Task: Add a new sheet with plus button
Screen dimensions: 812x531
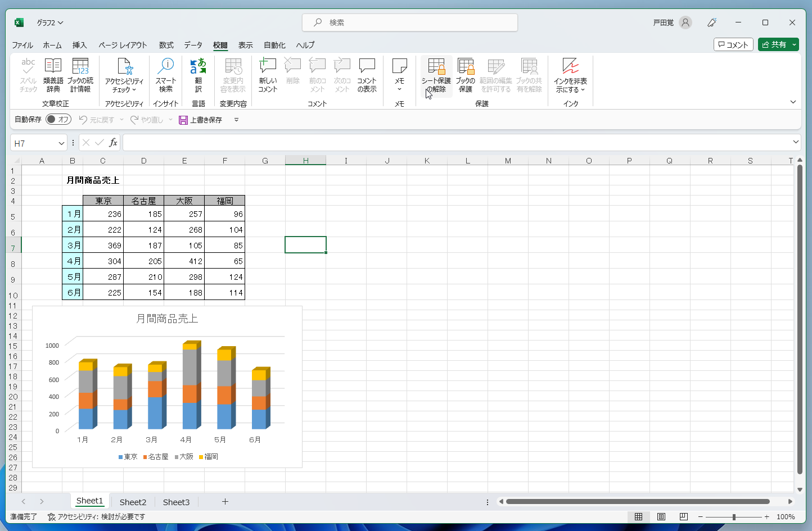Action: 225,502
